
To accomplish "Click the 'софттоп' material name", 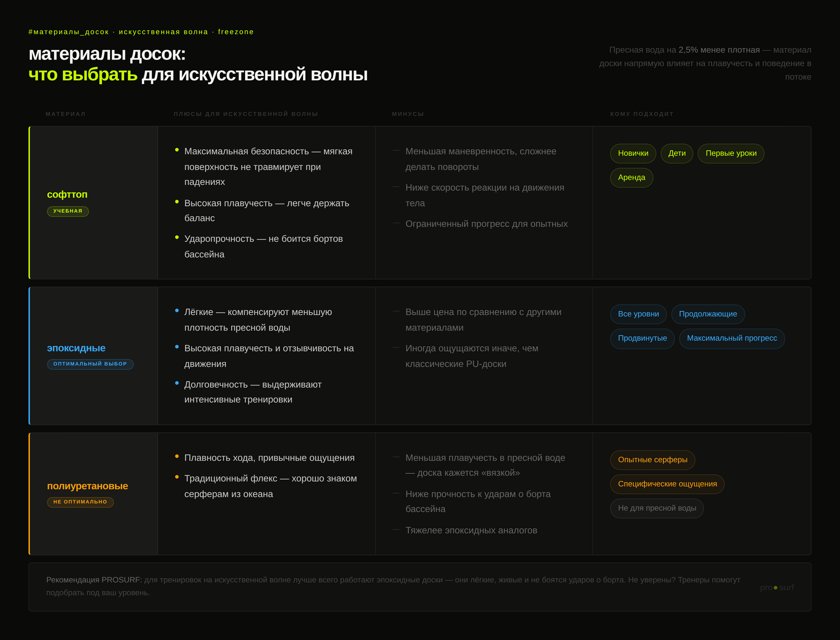I will tap(67, 194).
